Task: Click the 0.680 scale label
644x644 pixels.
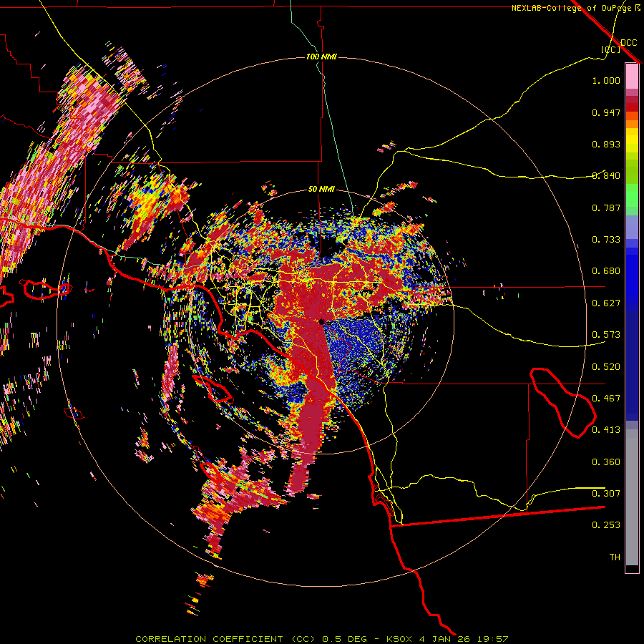Action: (606, 271)
